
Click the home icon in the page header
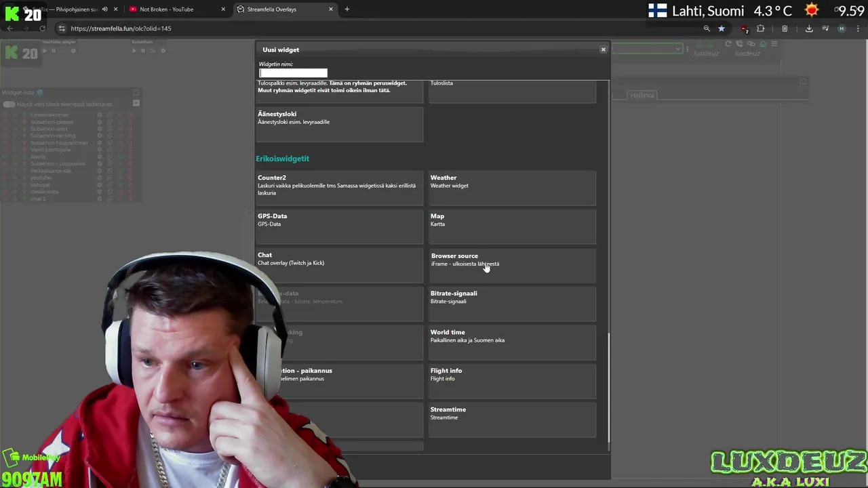[763, 44]
